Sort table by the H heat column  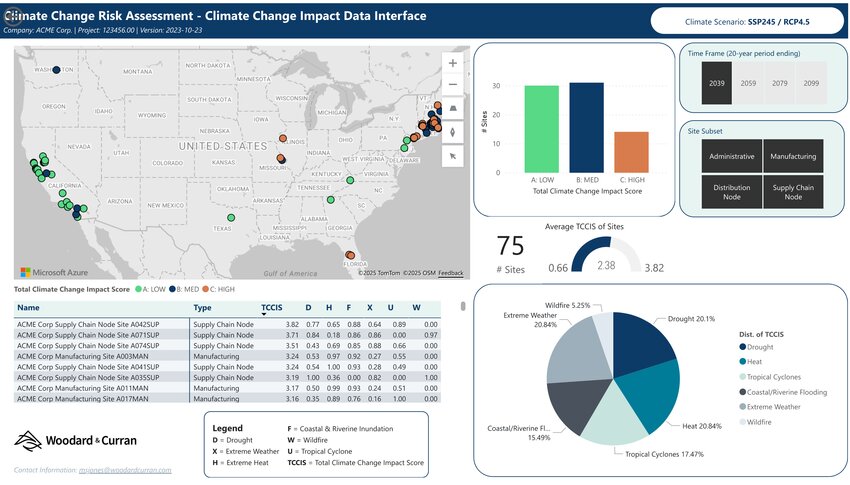pyautogui.click(x=329, y=307)
